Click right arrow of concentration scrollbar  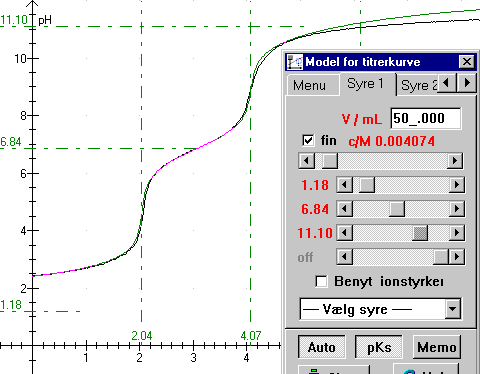click(455, 161)
